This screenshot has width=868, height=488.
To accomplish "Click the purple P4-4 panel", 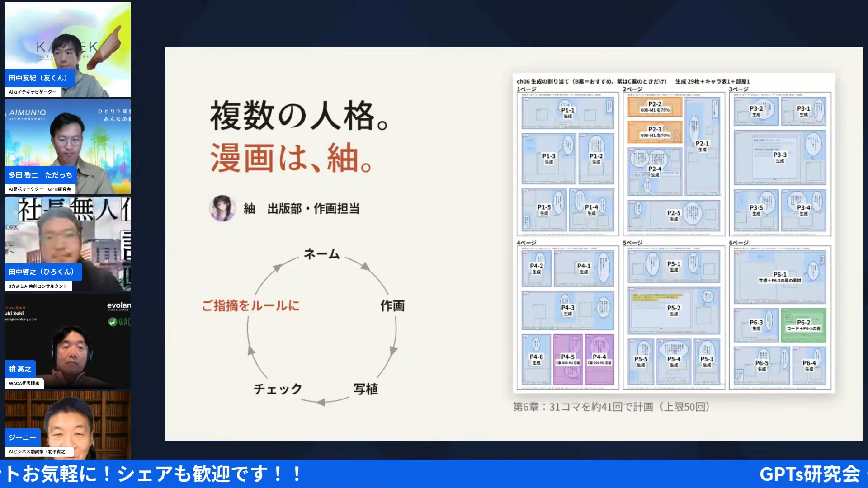I will pos(599,359).
